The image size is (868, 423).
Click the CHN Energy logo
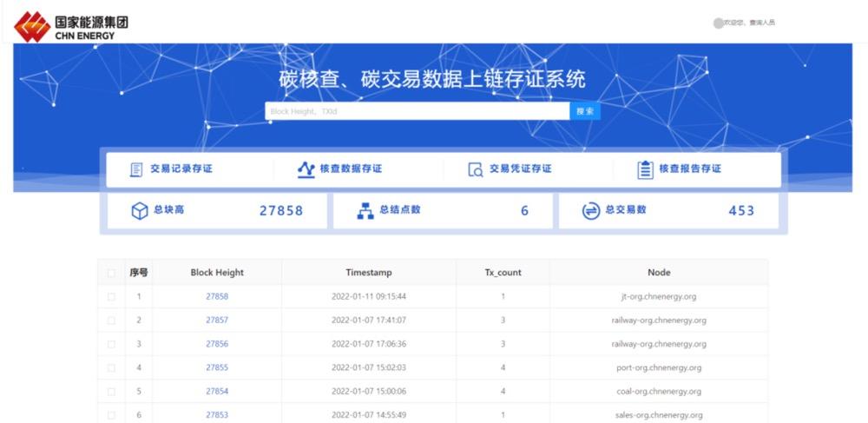pos(71,27)
